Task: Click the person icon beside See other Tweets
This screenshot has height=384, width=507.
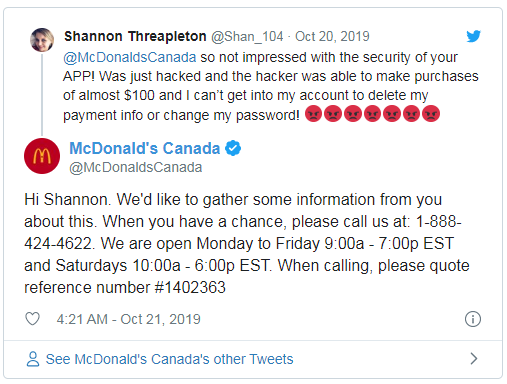Action: pyautogui.click(x=33, y=359)
